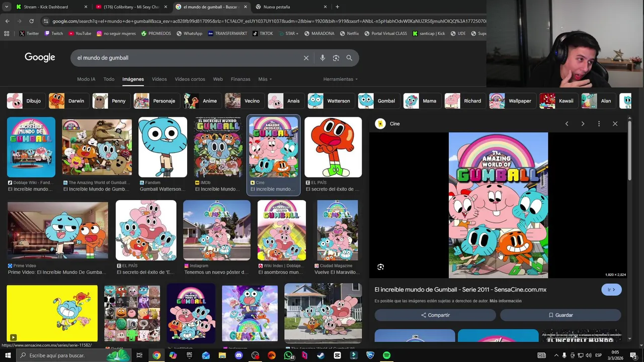Open a new Chrome tab with plus

pyautogui.click(x=337, y=7)
